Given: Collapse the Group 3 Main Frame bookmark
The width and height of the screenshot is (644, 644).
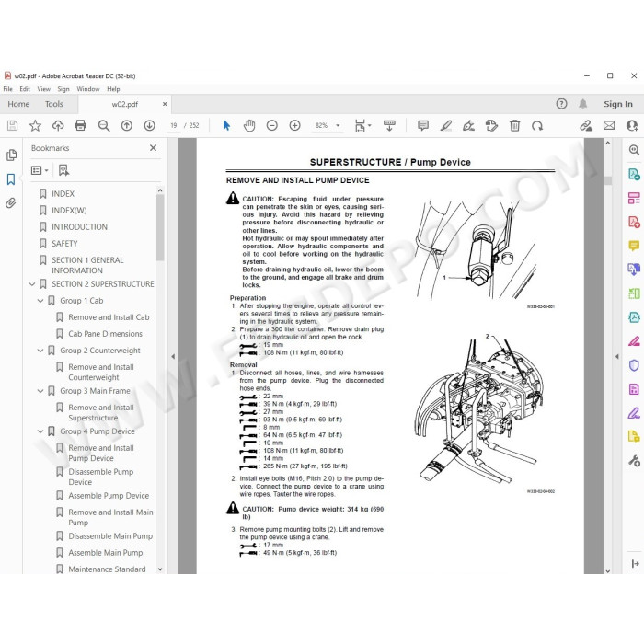Looking at the screenshot, I should (40, 391).
